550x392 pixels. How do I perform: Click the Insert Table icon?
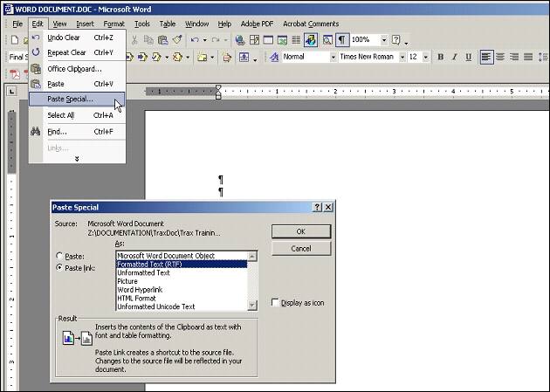tap(268, 40)
